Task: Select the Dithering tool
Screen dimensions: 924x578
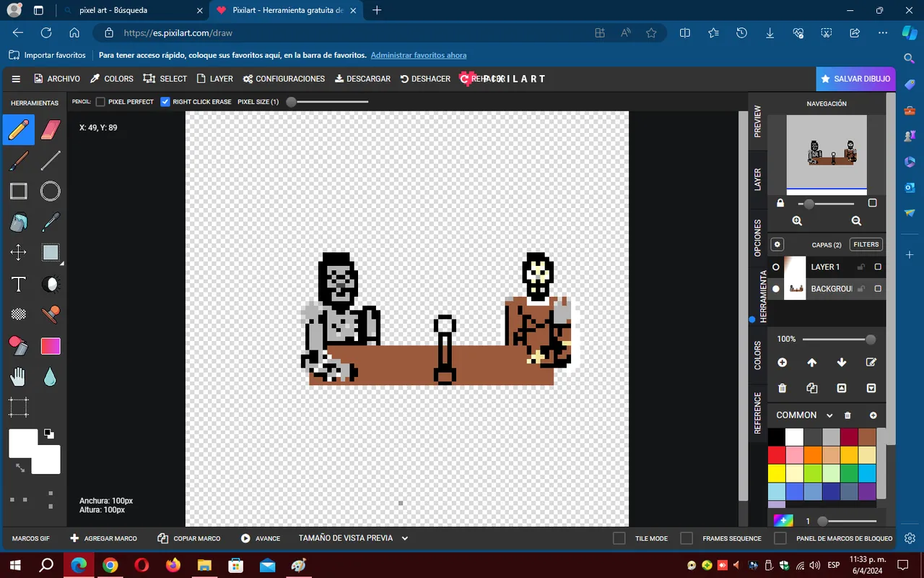Action: point(19,315)
